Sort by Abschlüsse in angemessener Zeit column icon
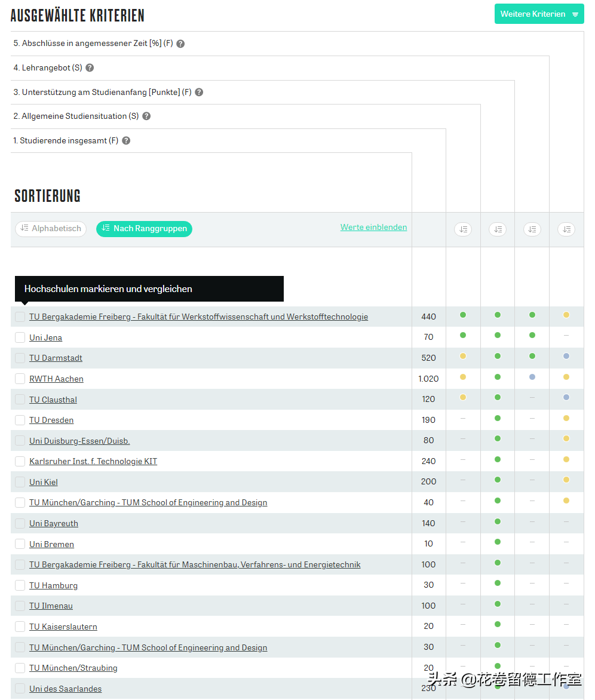 click(x=566, y=229)
